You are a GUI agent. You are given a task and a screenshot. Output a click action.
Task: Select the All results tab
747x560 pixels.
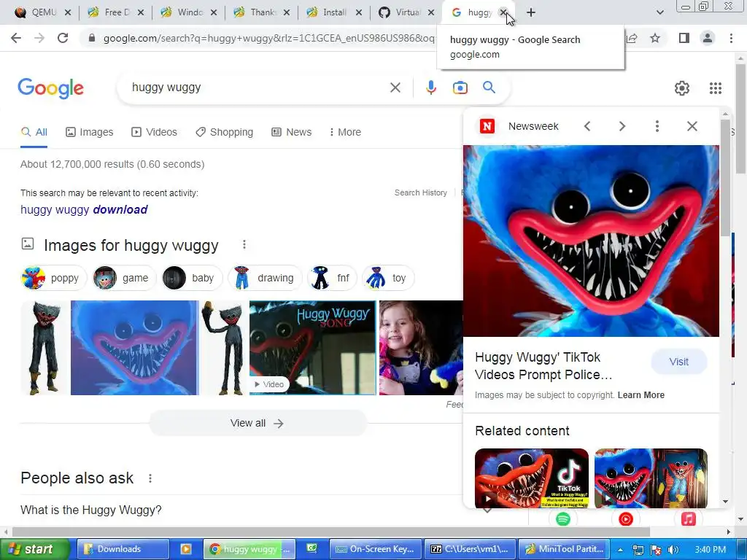point(34,132)
